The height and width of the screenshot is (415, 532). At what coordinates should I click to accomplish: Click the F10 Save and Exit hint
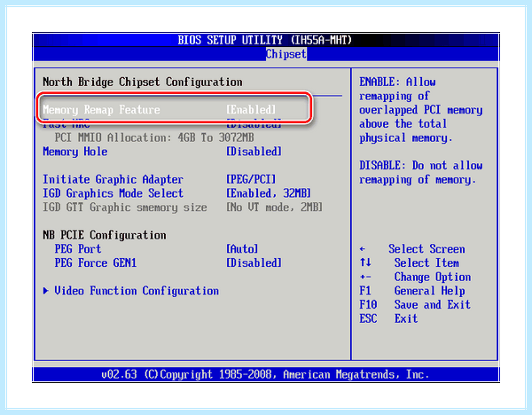click(415, 305)
